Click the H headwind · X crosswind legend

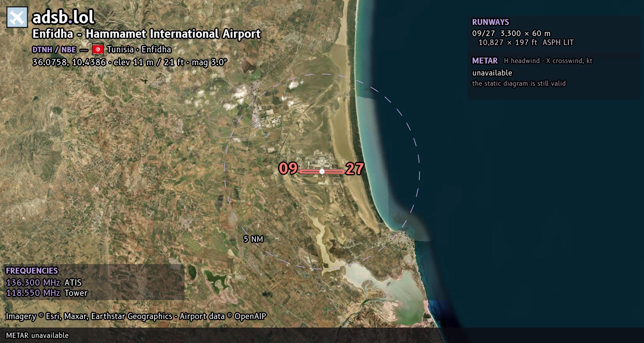pyautogui.click(x=548, y=61)
